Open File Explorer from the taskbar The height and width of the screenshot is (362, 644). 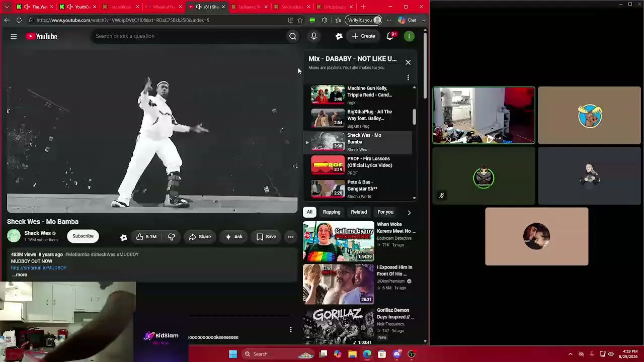(x=352, y=354)
